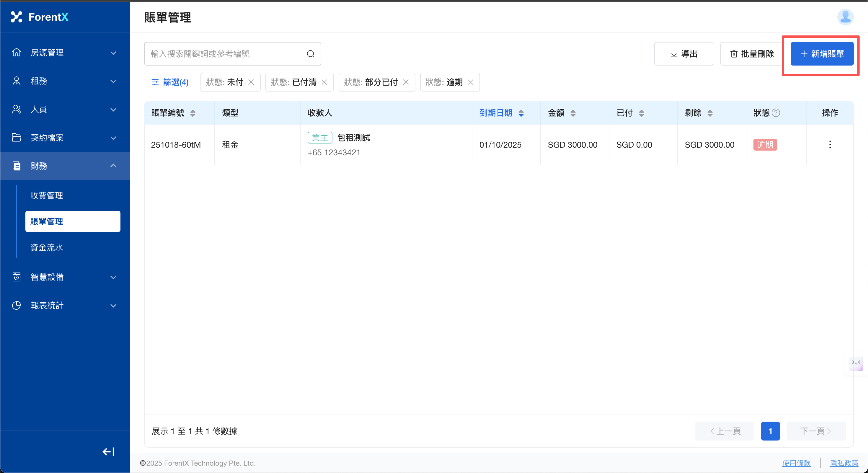Open 資金流水 submenu item
Screen dimensions: 868x473
pos(47,248)
